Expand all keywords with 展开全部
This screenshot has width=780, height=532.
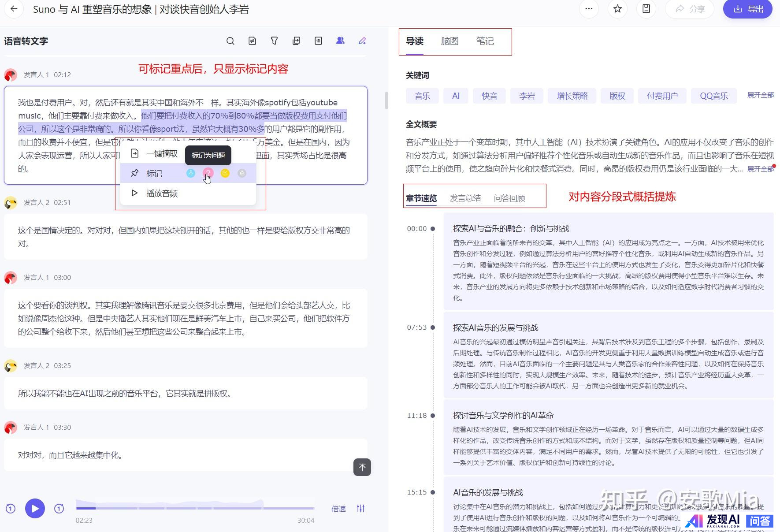[761, 95]
